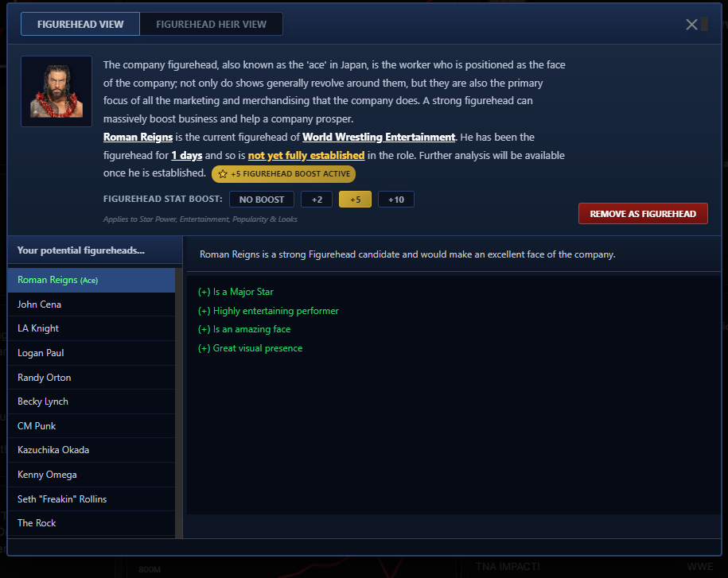Switch to Figurehead Heir View tab
Image resolution: width=728 pixels, height=578 pixels.
click(x=212, y=24)
